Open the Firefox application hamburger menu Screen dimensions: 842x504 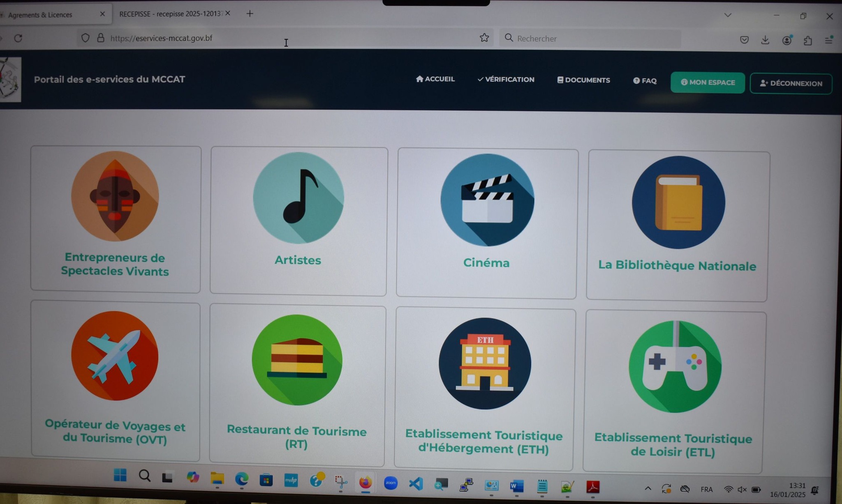829,40
